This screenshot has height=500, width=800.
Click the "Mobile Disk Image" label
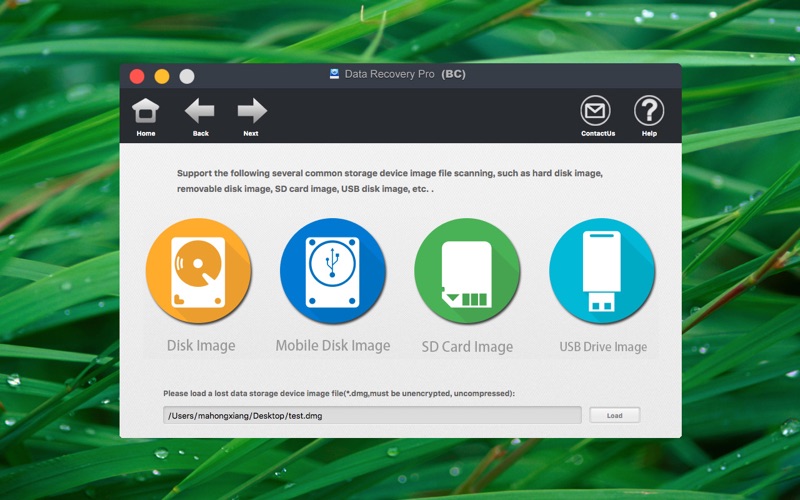coord(333,346)
